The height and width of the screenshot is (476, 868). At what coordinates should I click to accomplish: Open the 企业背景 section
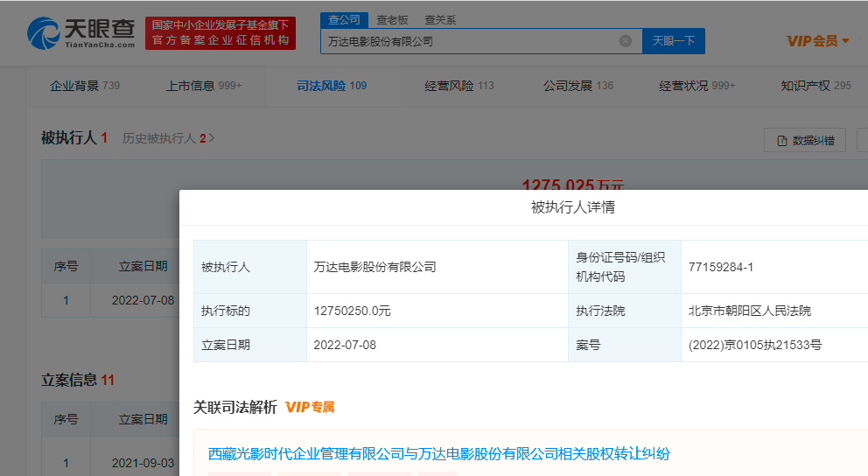click(84, 86)
